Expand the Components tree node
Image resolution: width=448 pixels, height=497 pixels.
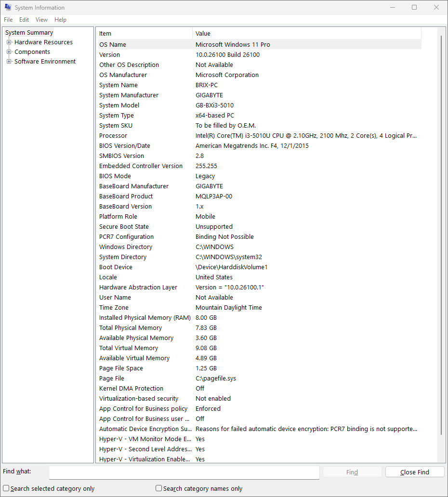click(9, 52)
